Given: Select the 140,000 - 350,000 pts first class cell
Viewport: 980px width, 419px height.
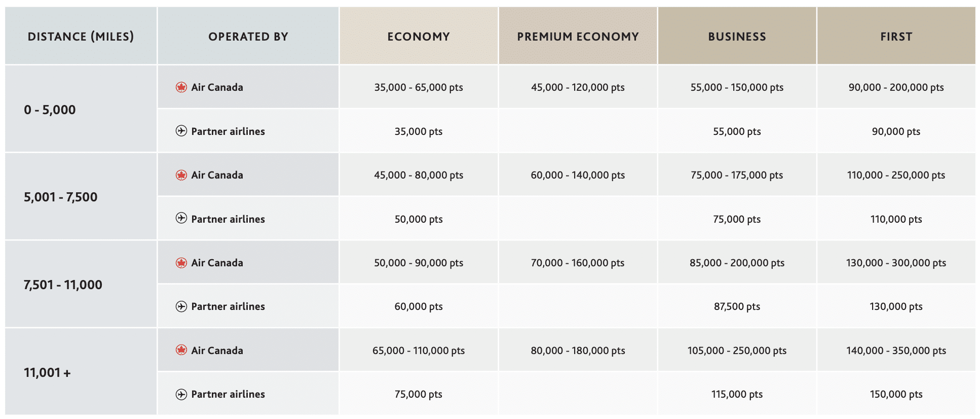Looking at the screenshot, I should 896,351.
